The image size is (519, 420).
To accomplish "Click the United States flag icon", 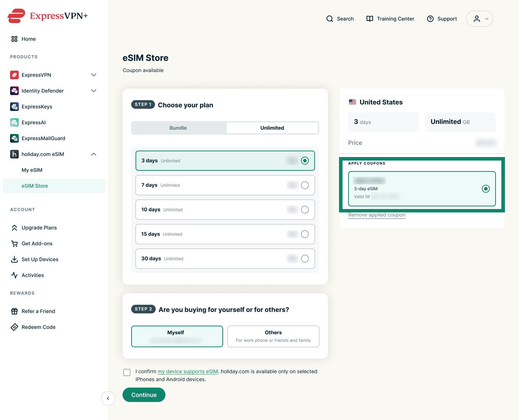I will 352,102.
